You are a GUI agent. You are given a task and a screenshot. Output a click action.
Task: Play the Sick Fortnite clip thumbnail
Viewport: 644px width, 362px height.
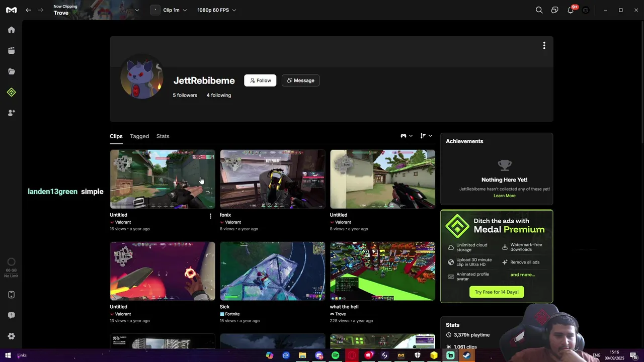273,271
